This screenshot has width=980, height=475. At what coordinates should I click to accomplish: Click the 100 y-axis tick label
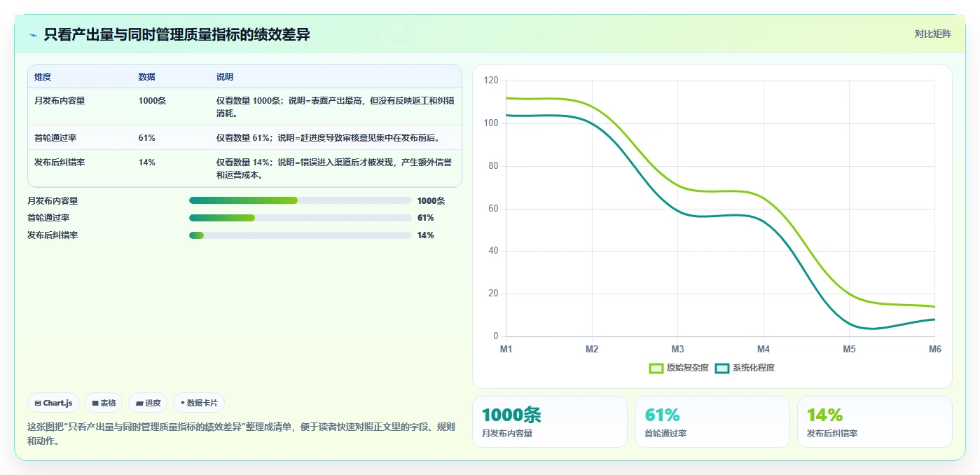coord(491,123)
